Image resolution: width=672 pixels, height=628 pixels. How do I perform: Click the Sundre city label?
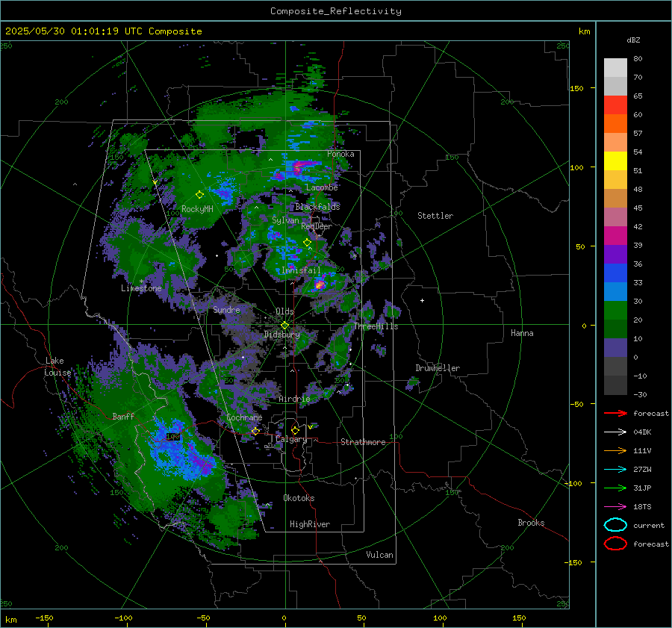click(226, 309)
